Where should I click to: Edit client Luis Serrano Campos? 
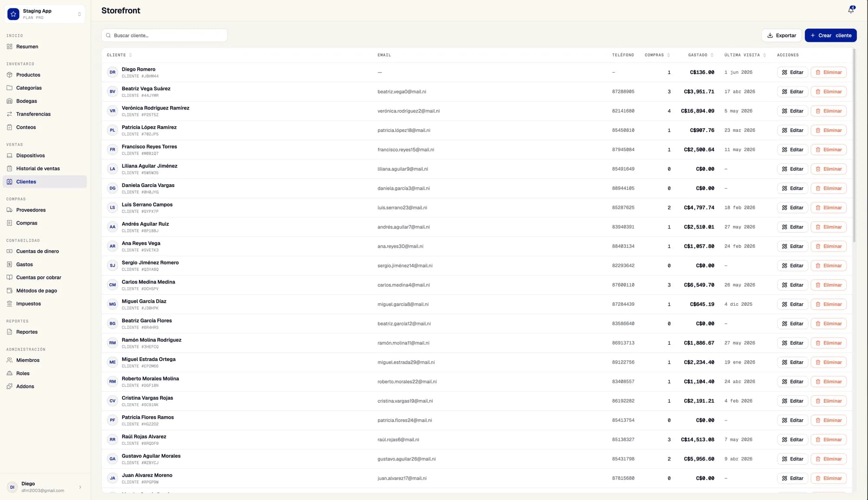[x=792, y=208]
